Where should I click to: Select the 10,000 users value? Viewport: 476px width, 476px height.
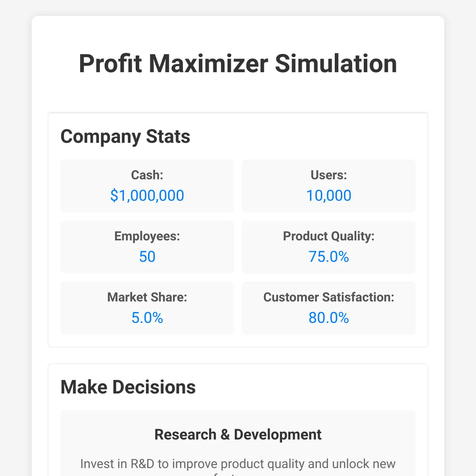click(328, 196)
